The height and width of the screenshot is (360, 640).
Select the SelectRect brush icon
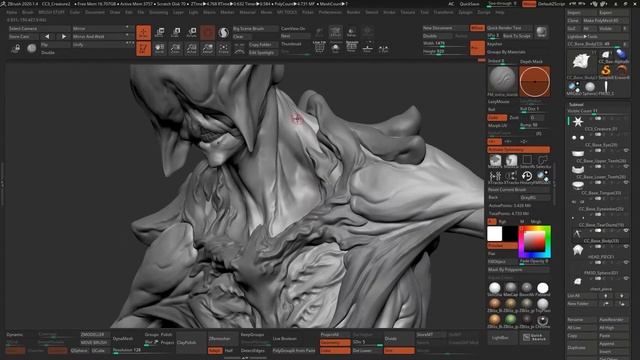[x=527, y=161]
